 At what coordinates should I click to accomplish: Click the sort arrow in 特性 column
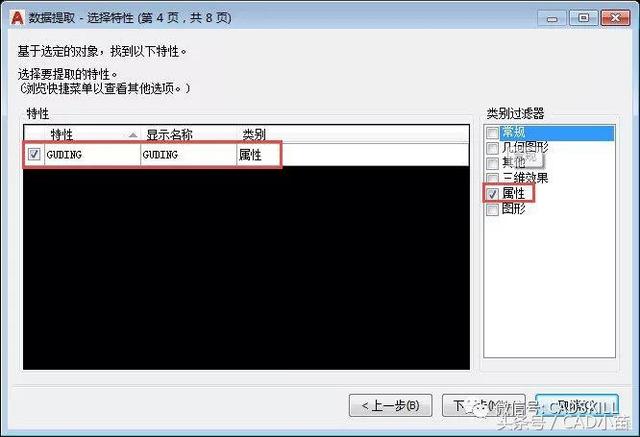(x=133, y=135)
